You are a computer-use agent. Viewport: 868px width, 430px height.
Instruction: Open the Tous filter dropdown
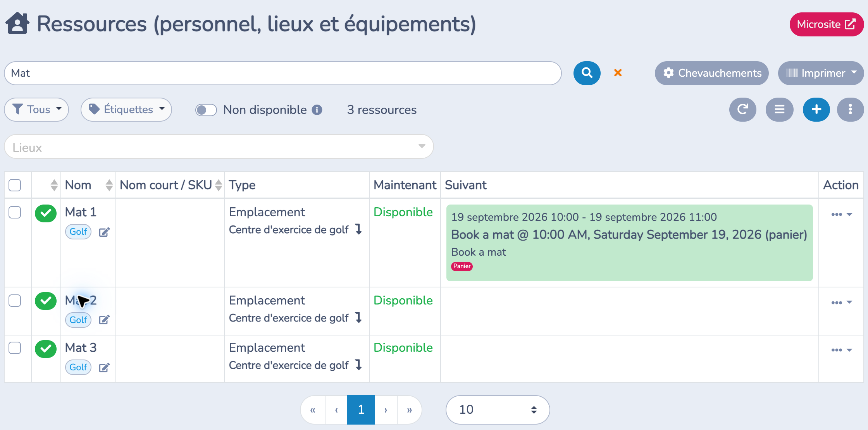point(36,110)
